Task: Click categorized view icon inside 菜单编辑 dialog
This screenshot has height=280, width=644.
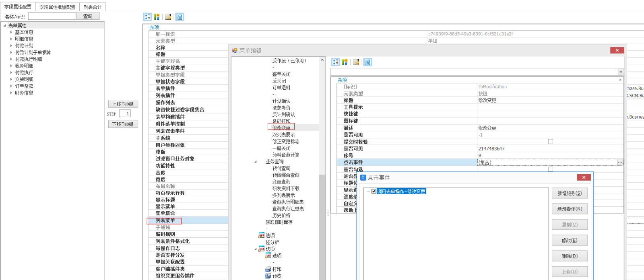Action: coord(335,62)
